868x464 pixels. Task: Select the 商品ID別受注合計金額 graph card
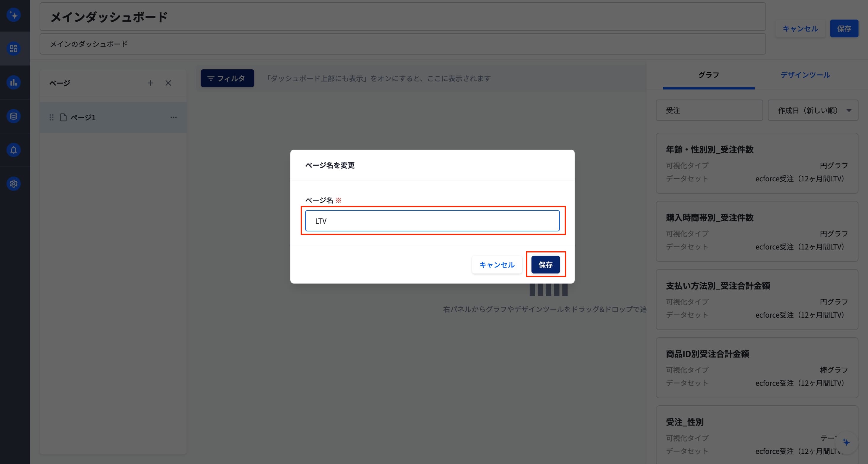pyautogui.click(x=757, y=368)
